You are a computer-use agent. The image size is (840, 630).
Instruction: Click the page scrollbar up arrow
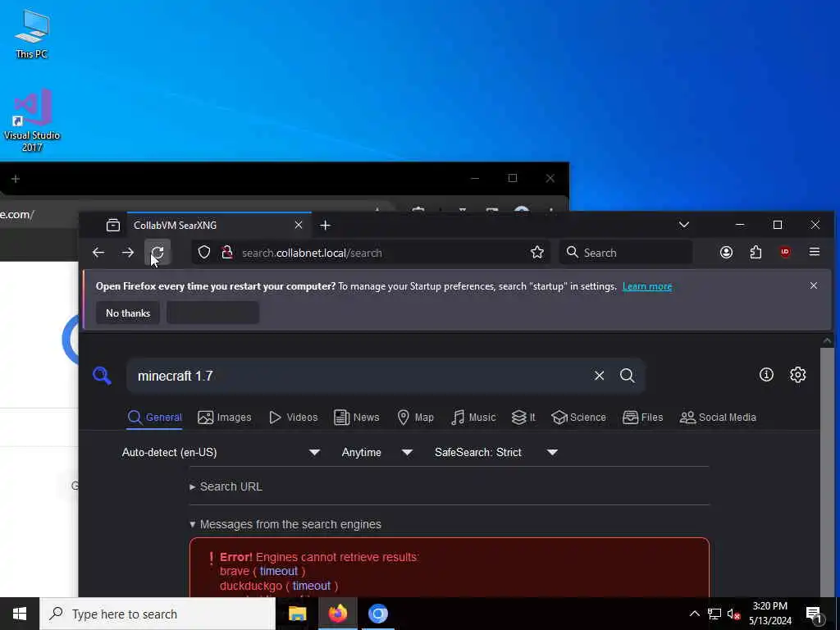[827, 340]
